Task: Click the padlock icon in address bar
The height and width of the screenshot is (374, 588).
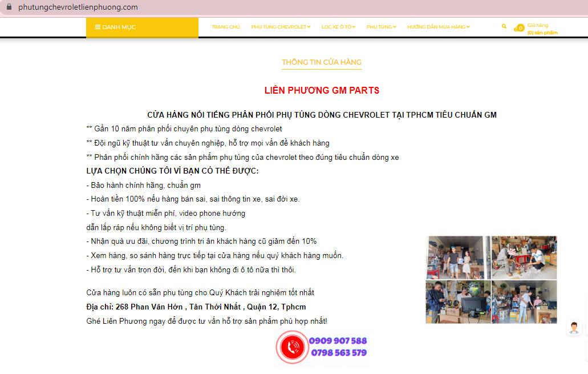Action: tap(8, 7)
